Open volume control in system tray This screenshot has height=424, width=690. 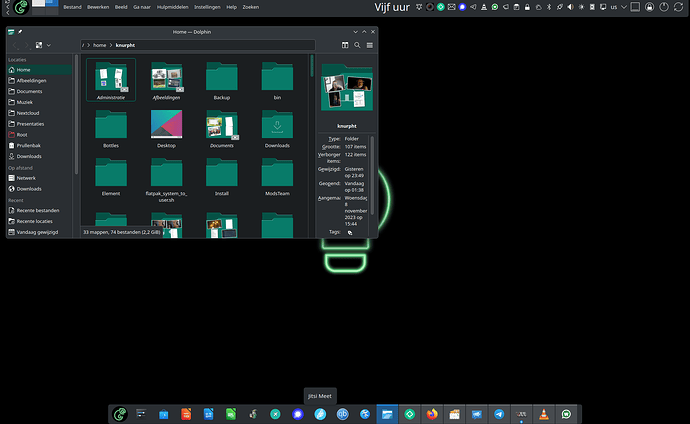[x=570, y=7]
